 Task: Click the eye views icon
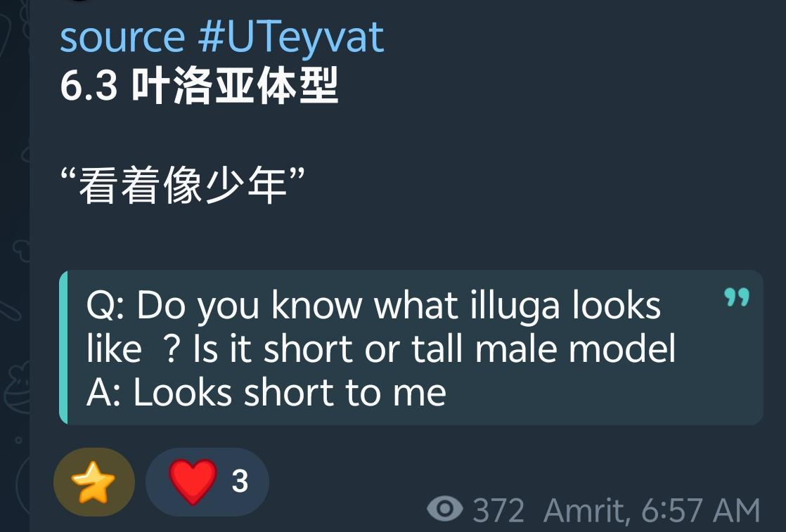pos(444,510)
